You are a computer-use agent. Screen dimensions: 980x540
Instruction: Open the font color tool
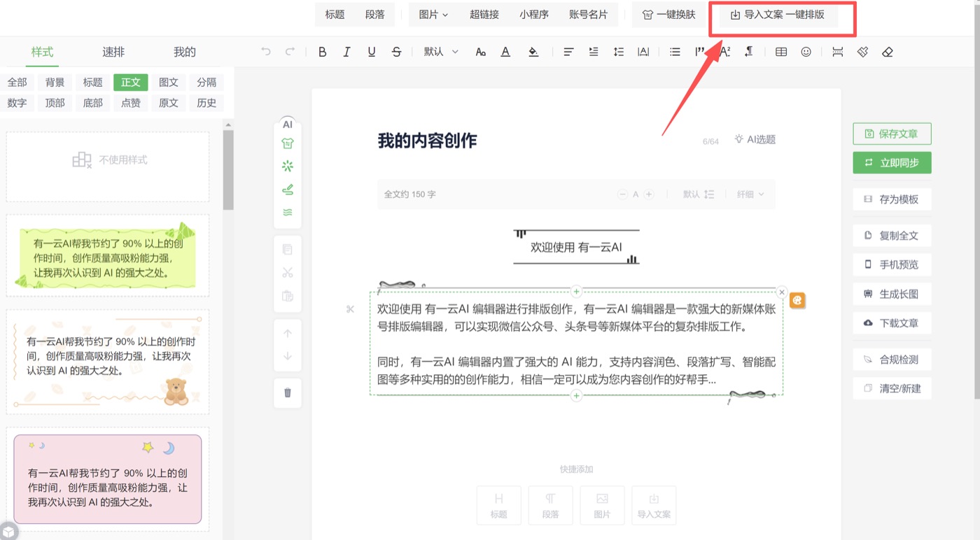[x=505, y=52]
